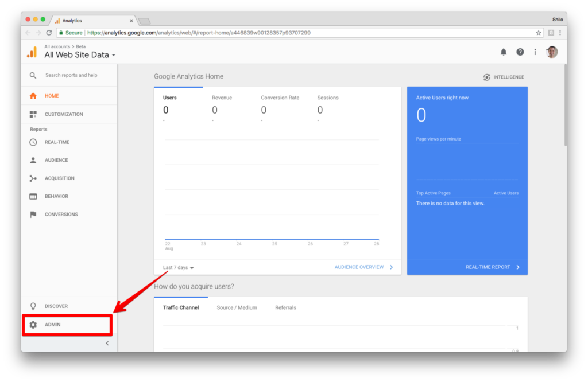The width and height of the screenshot is (588, 382).
Task: Click the Beta breadcrumb
Action: [x=81, y=47]
